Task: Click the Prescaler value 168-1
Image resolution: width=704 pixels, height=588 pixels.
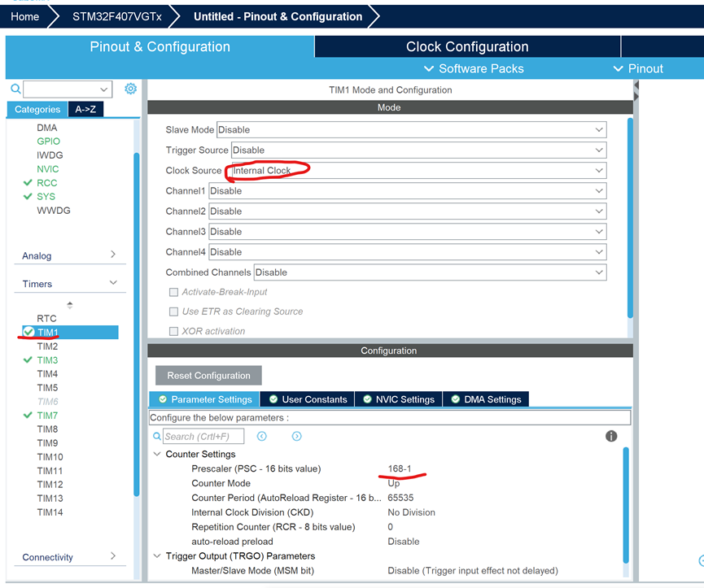Action: coord(399,468)
